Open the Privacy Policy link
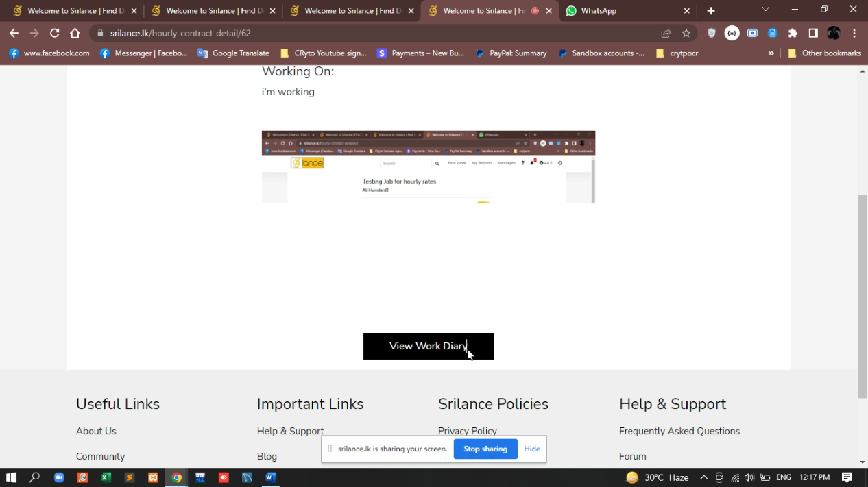Image resolution: width=868 pixels, height=487 pixels. 467,431
